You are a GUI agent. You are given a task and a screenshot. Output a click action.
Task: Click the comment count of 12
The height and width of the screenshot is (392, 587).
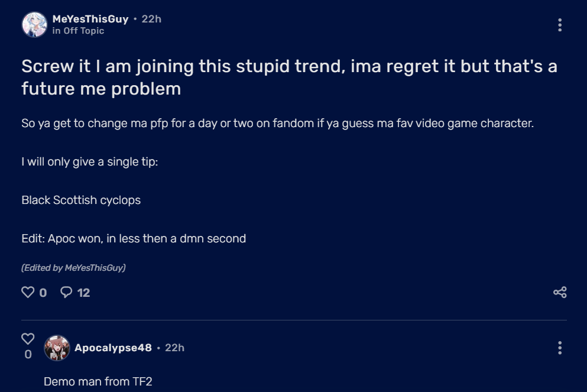click(x=84, y=293)
